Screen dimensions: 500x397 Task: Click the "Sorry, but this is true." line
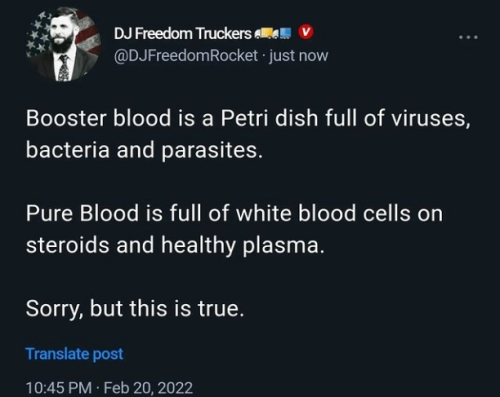point(135,308)
